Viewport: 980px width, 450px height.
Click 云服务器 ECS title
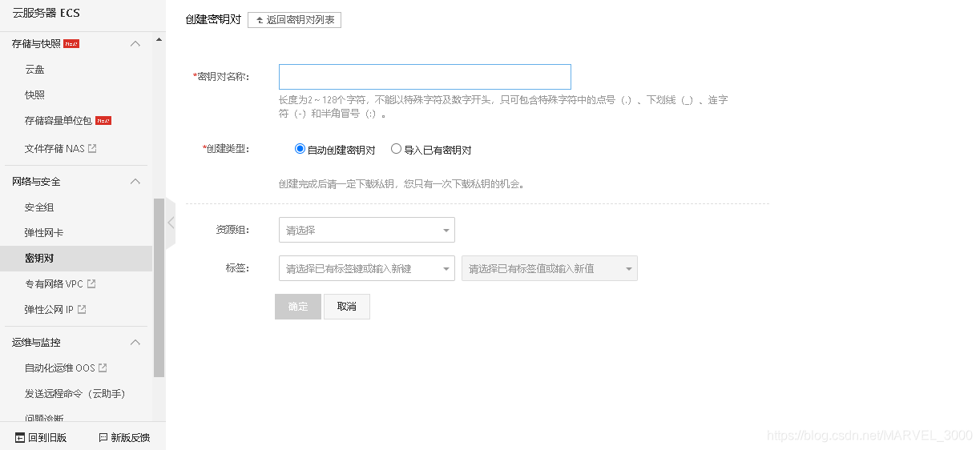(x=46, y=13)
